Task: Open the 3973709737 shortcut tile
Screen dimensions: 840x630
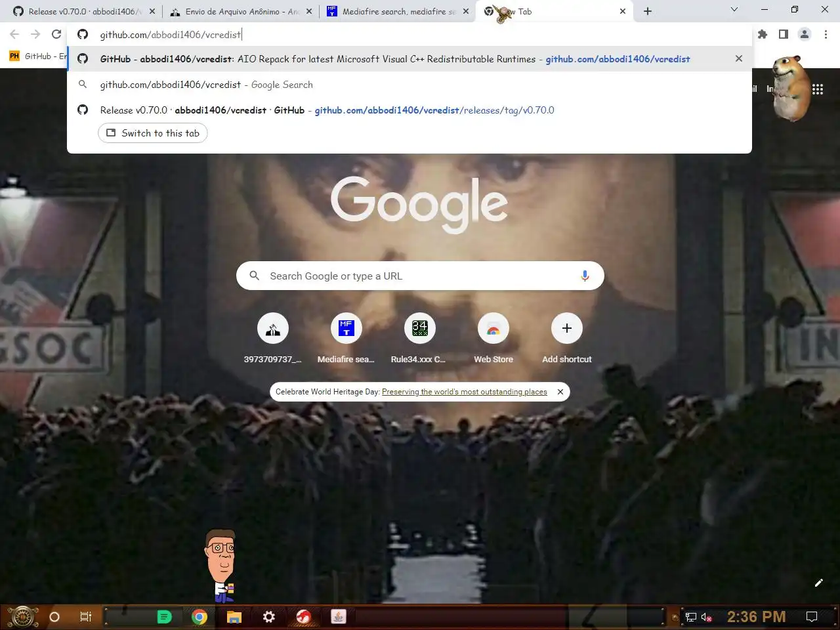Action: click(x=273, y=337)
